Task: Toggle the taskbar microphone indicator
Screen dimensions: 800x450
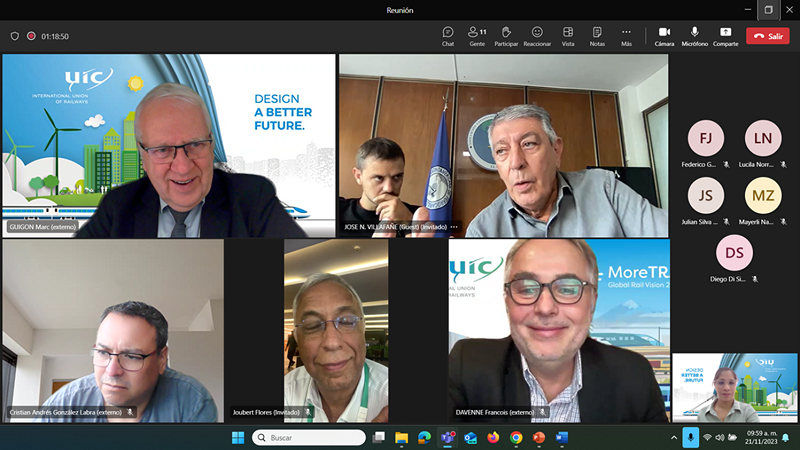Action: click(x=690, y=438)
